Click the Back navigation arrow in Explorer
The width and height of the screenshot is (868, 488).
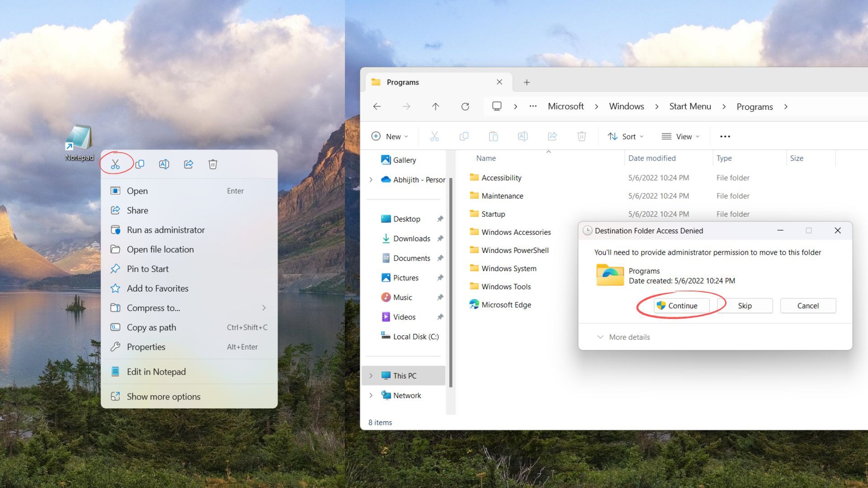point(377,106)
